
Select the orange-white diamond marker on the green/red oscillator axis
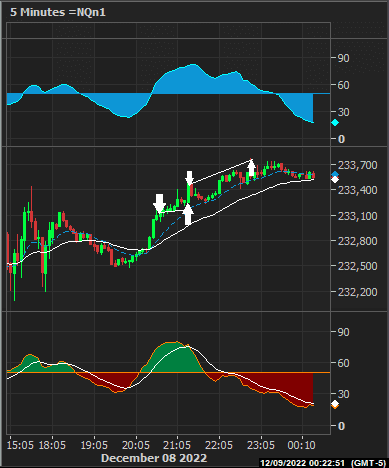coord(335,405)
